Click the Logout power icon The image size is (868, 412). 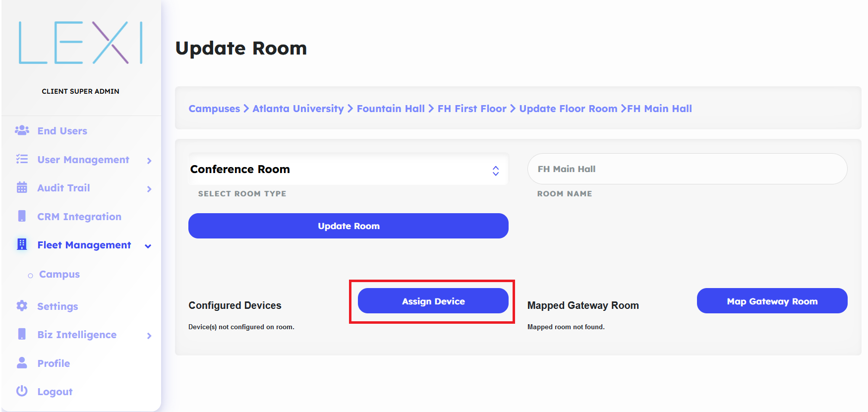click(x=22, y=391)
